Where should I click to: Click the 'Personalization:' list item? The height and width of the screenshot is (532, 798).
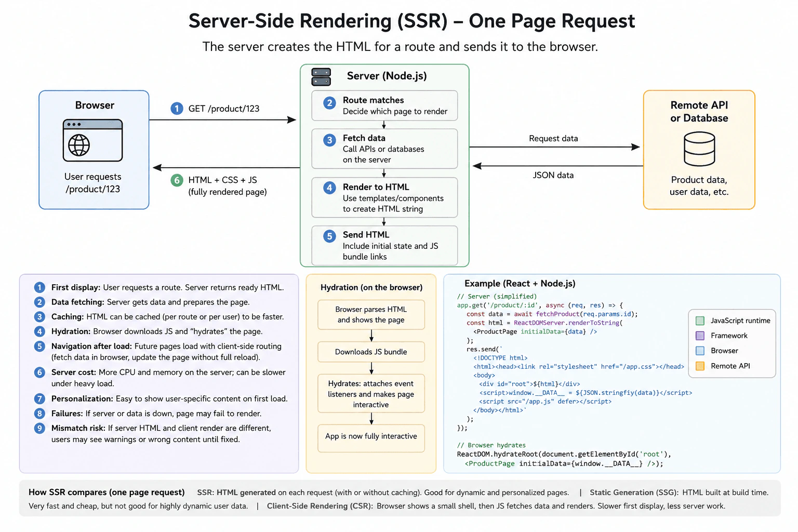[161, 398]
